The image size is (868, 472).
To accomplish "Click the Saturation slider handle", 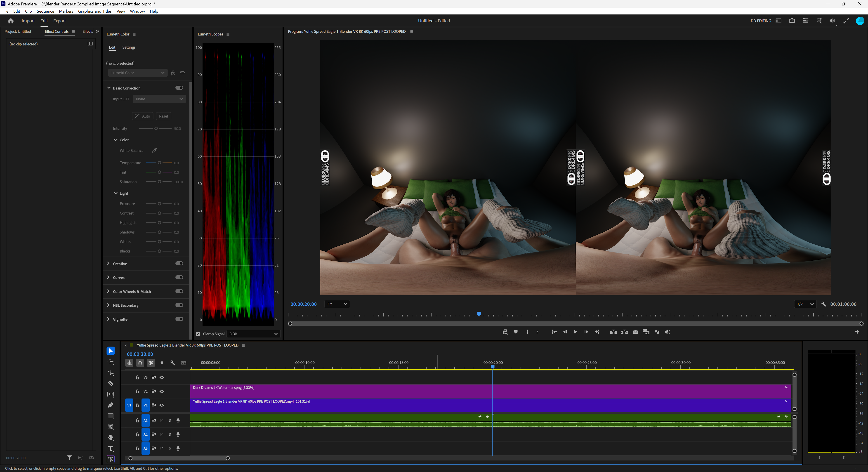I will (159, 182).
